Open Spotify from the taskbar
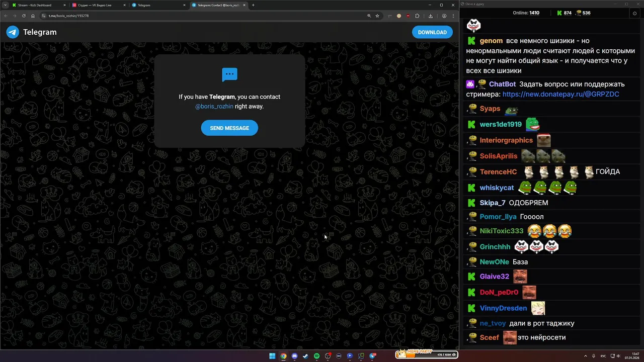The width and height of the screenshot is (644, 362). [x=316, y=356]
